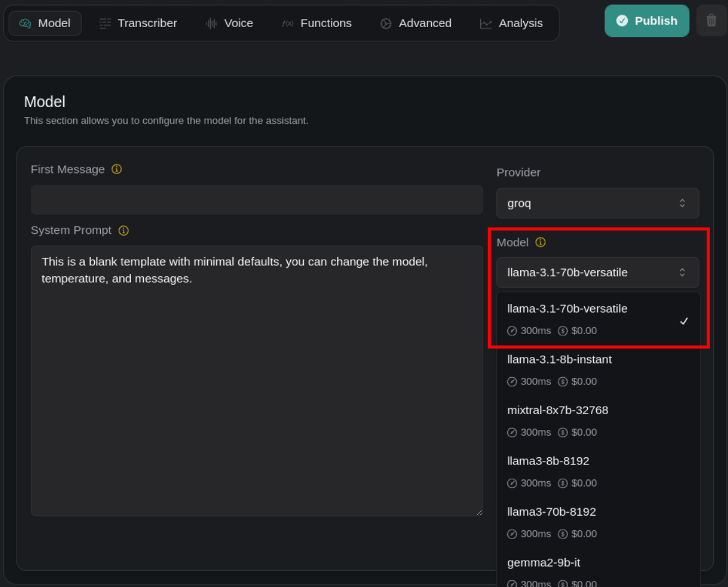Click the trash delete icon
Image resolution: width=728 pixels, height=587 pixels.
coord(711,21)
